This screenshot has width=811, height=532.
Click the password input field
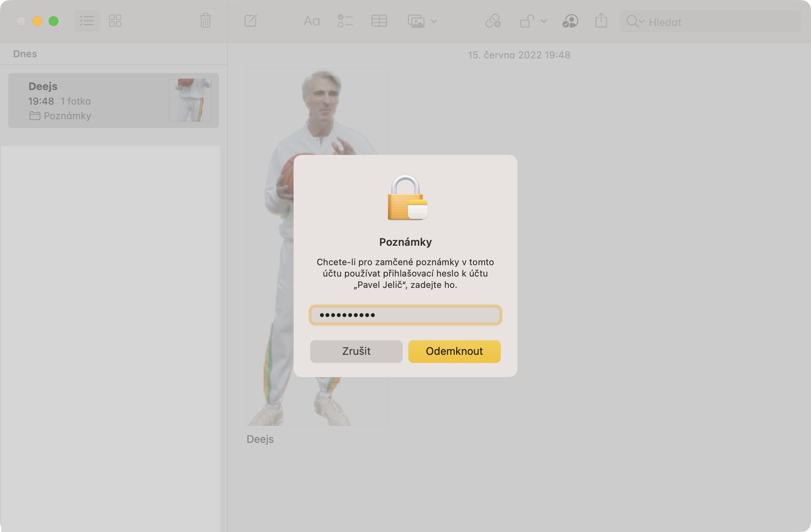point(405,315)
